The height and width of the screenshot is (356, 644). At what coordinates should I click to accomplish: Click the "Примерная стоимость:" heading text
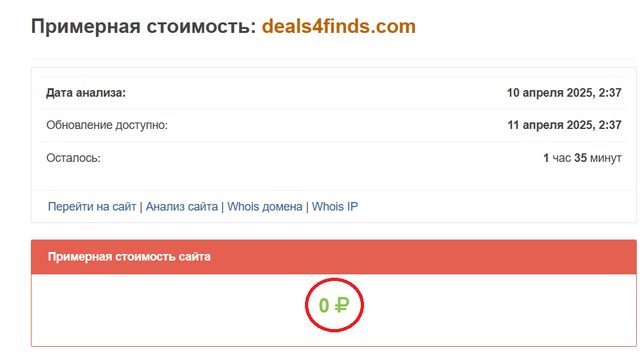coord(143,27)
